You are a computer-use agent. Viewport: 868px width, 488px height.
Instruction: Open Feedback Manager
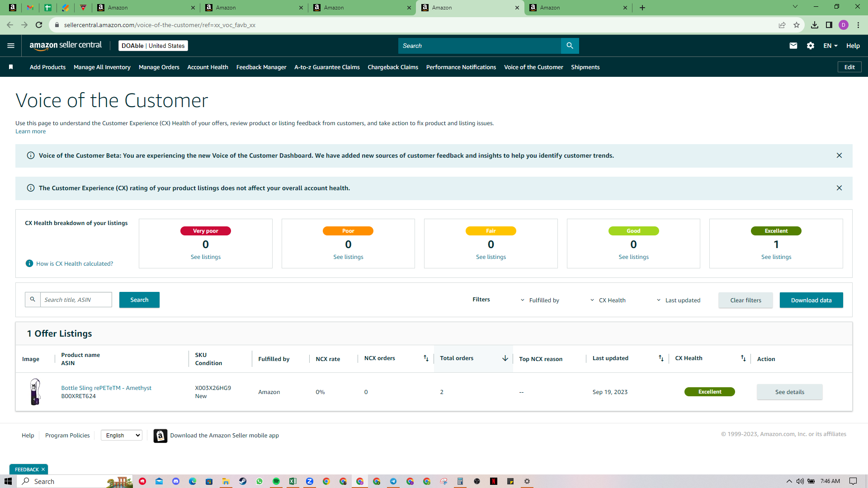[261, 67]
